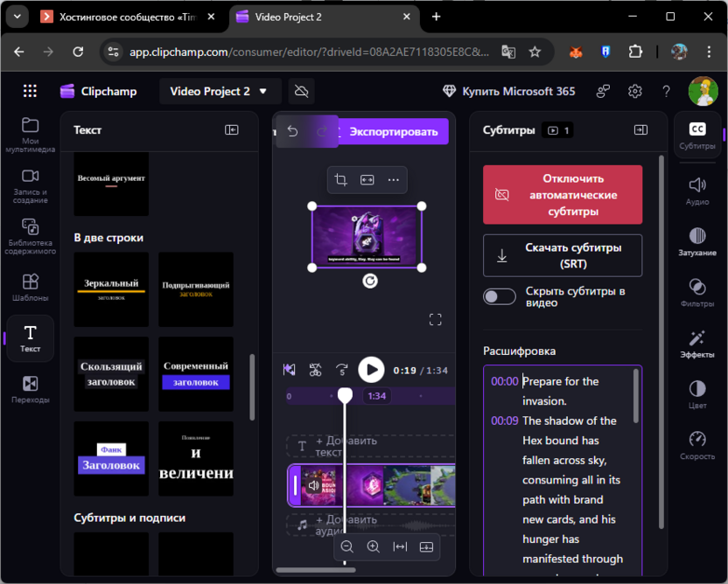Open Clipchamp settings gear
This screenshot has height=584, width=728.
(x=634, y=92)
